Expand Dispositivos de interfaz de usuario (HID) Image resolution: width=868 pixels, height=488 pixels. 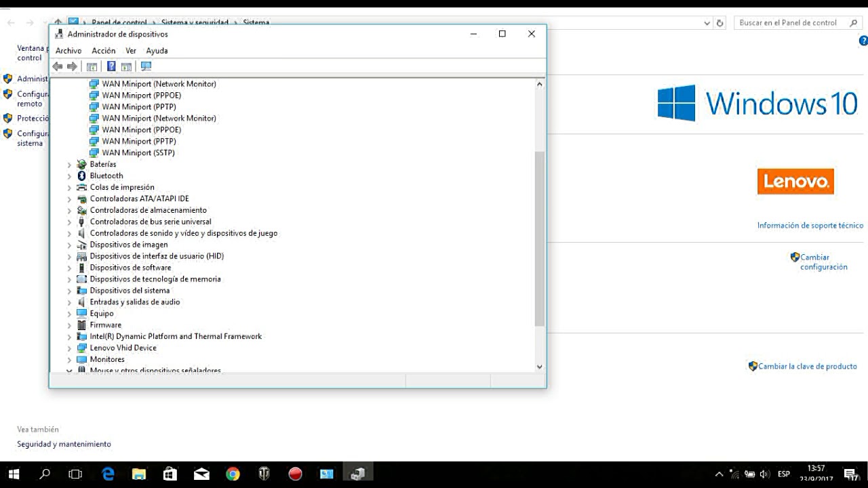tap(69, 257)
